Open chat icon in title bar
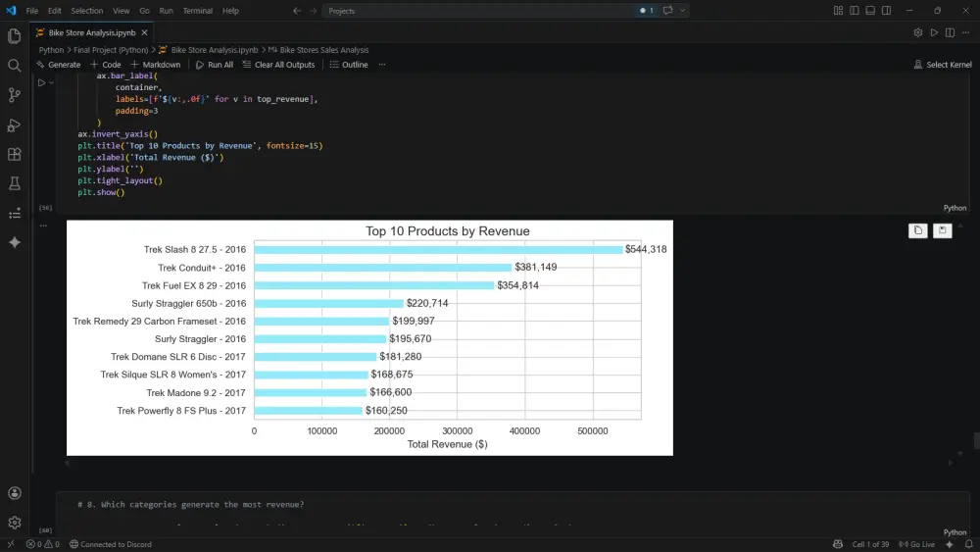Viewport: 980px width, 552px height. tap(667, 11)
